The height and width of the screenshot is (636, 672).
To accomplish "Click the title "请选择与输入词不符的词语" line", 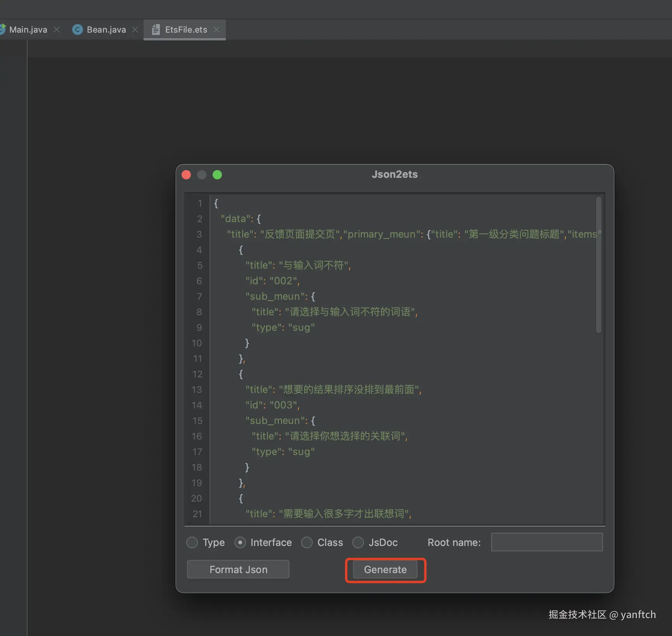I will tap(334, 312).
